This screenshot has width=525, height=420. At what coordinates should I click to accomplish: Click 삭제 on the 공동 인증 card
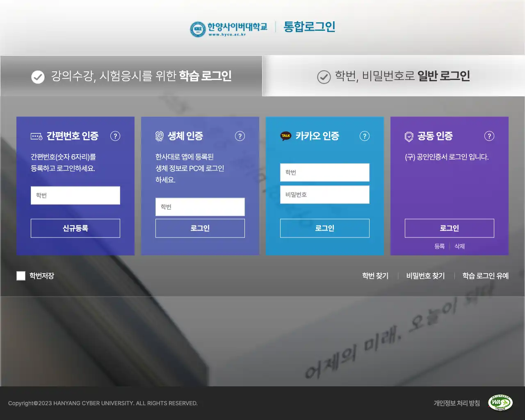(459, 246)
